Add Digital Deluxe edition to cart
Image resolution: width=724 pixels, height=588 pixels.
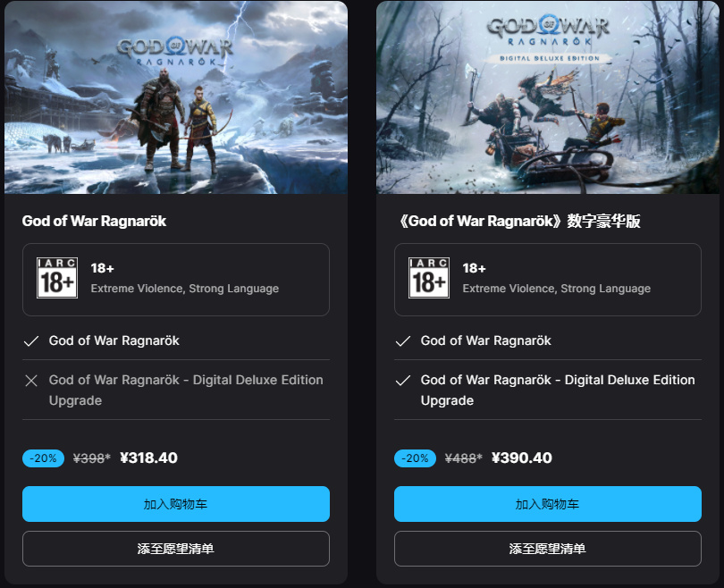pos(548,504)
